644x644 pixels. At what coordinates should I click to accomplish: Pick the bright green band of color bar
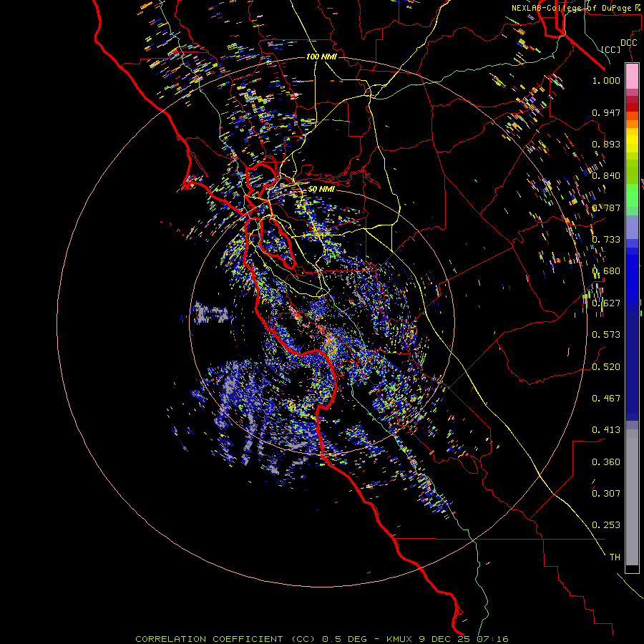pyautogui.click(x=632, y=195)
